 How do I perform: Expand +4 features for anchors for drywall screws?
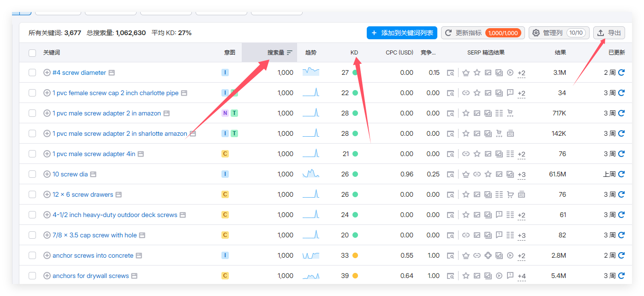(x=521, y=276)
